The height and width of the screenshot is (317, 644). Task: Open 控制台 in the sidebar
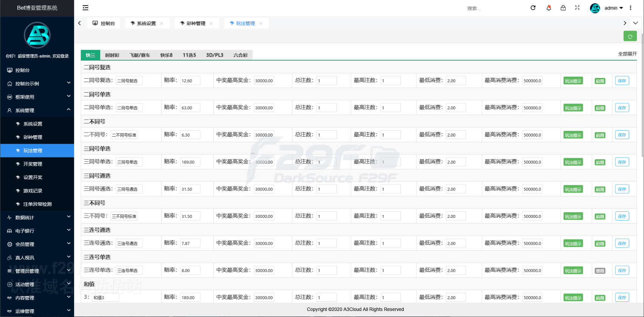pos(37,70)
